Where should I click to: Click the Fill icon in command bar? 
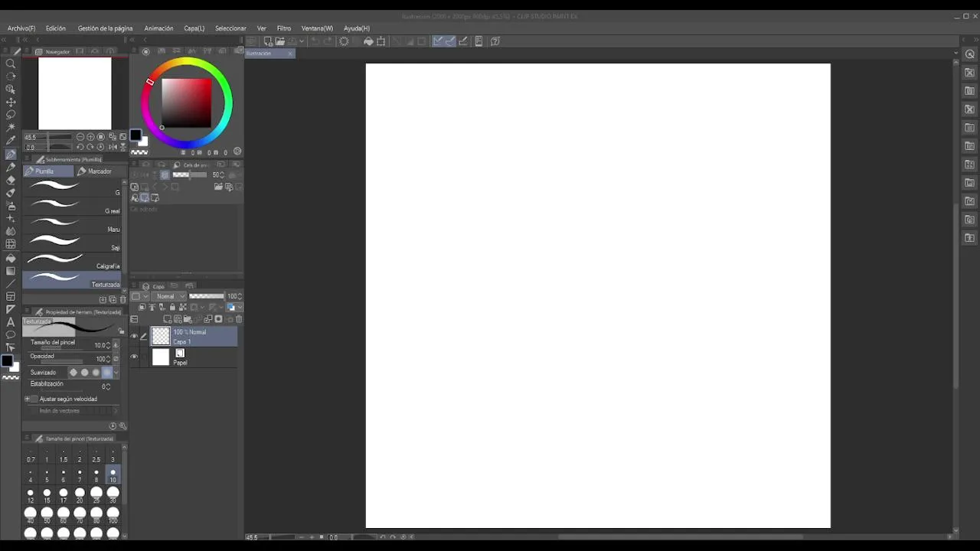pyautogui.click(x=368, y=41)
